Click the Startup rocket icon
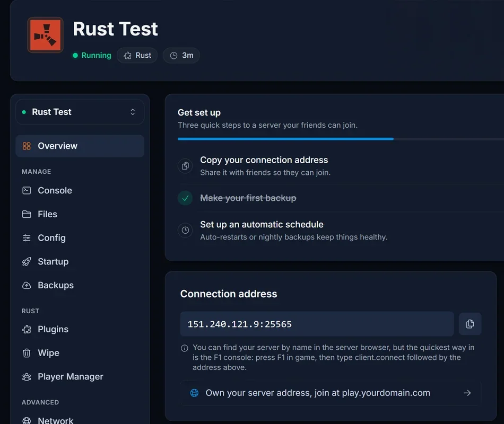Viewport: 504px width, 424px height. [x=27, y=262]
